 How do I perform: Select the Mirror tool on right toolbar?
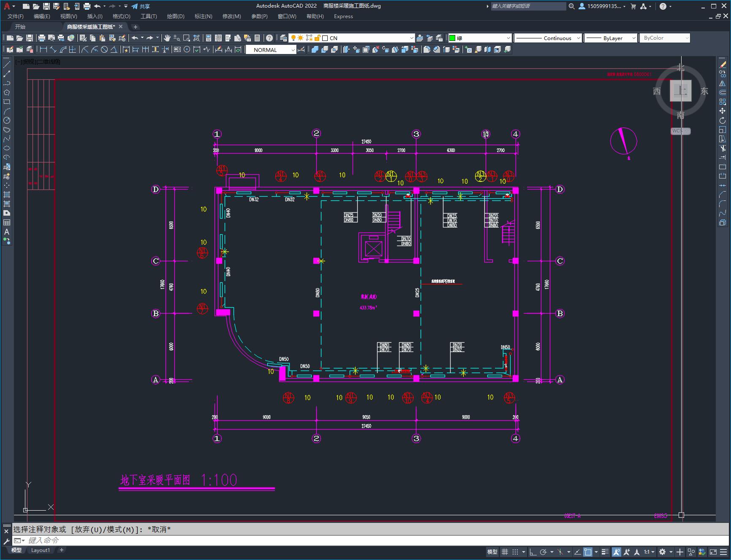click(723, 84)
